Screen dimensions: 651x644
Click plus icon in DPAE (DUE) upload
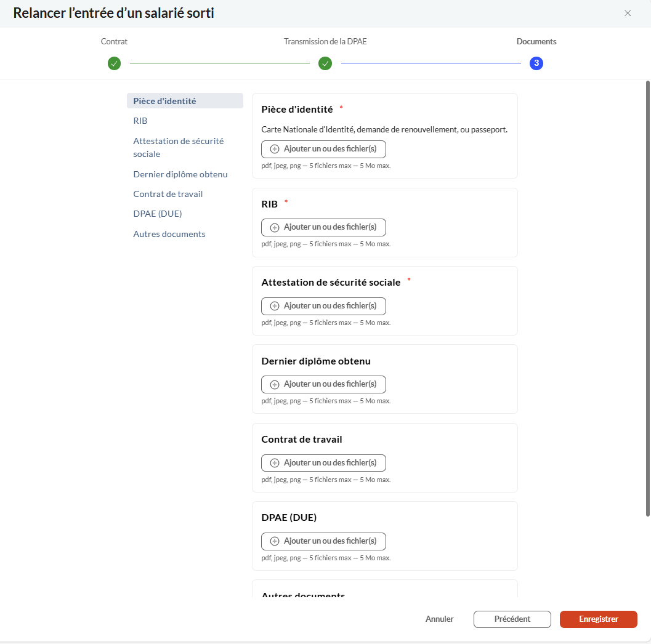click(275, 541)
